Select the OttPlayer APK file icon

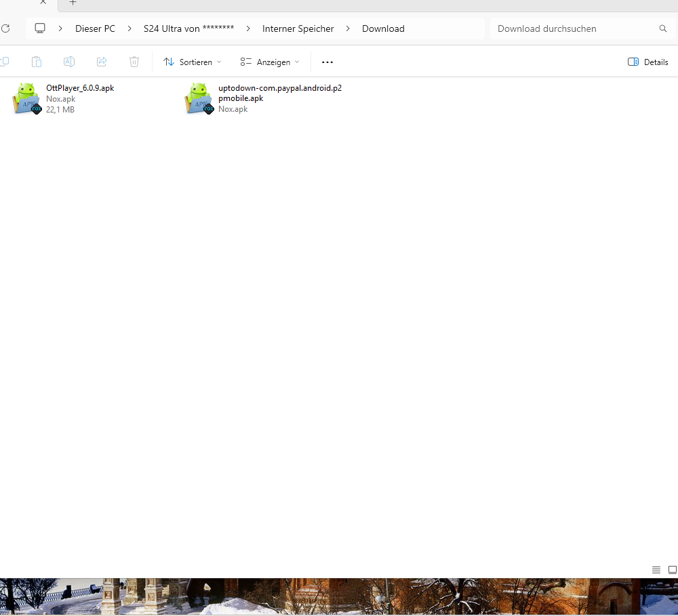pyautogui.click(x=27, y=98)
